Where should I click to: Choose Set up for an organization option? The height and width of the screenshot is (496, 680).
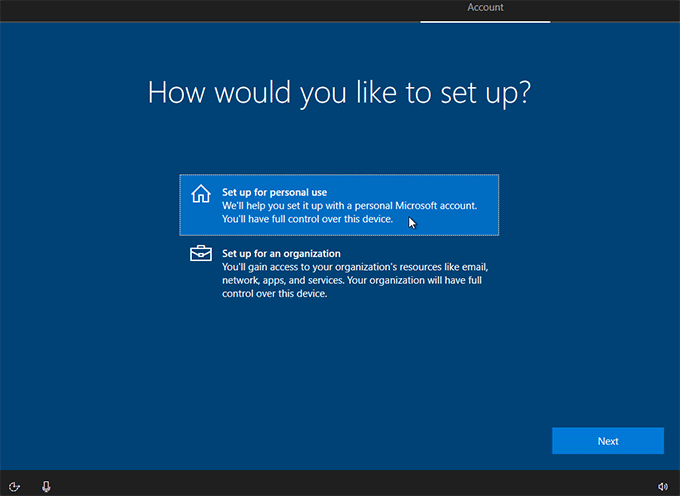[x=339, y=273]
